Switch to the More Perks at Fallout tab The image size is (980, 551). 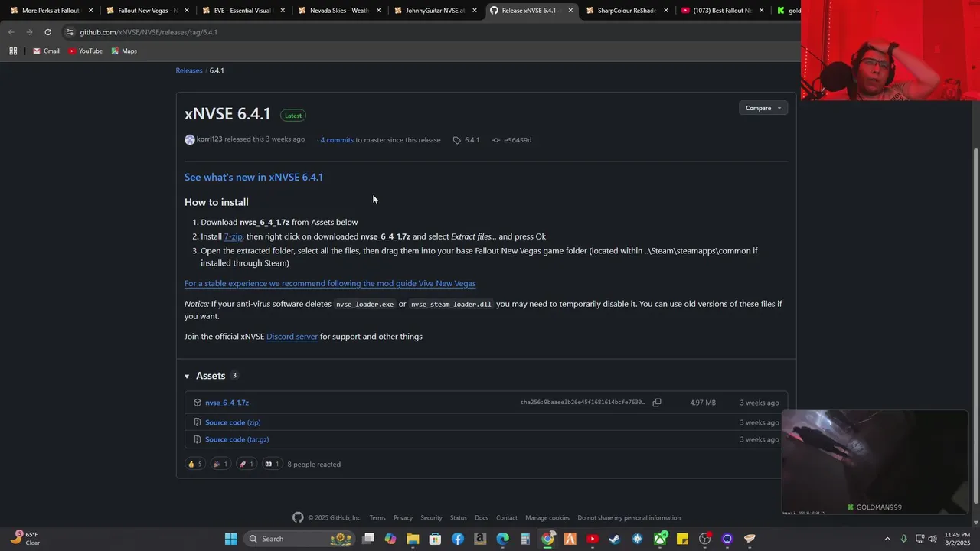click(x=50, y=11)
